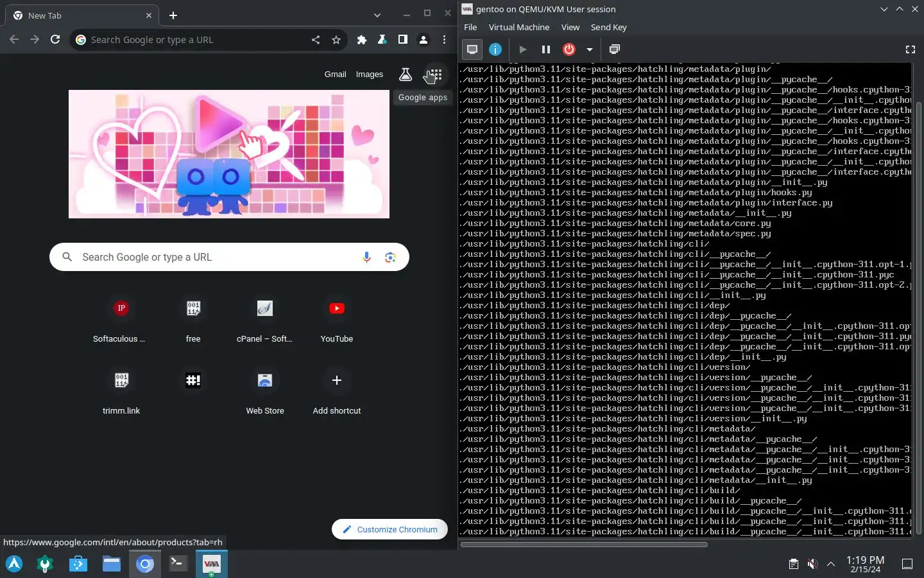Show the VM graphical console
The height and width of the screenshot is (578, 924).
click(x=472, y=49)
